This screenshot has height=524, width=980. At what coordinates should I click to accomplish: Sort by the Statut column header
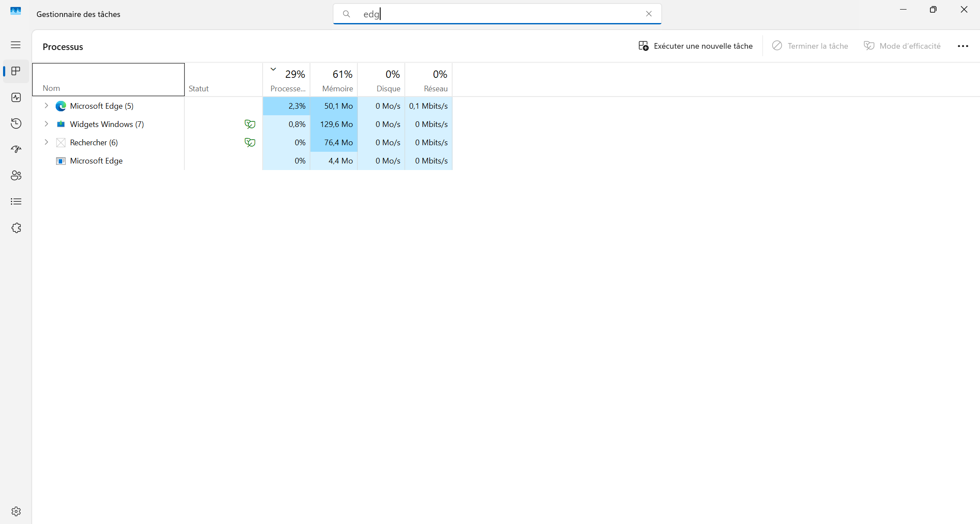pyautogui.click(x=223, y=80)
